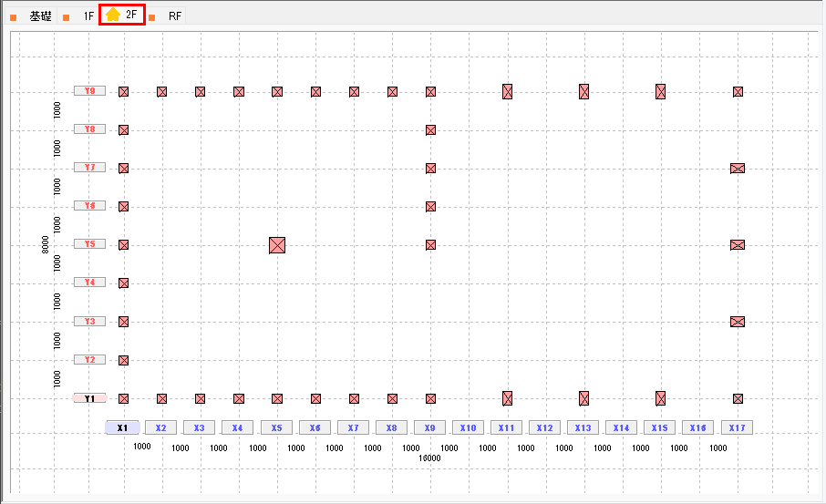Screen dimensions: 826x504
Task: Select the wide column at X17-Y3
Action: pyautogui.click(x=738, y=322)
